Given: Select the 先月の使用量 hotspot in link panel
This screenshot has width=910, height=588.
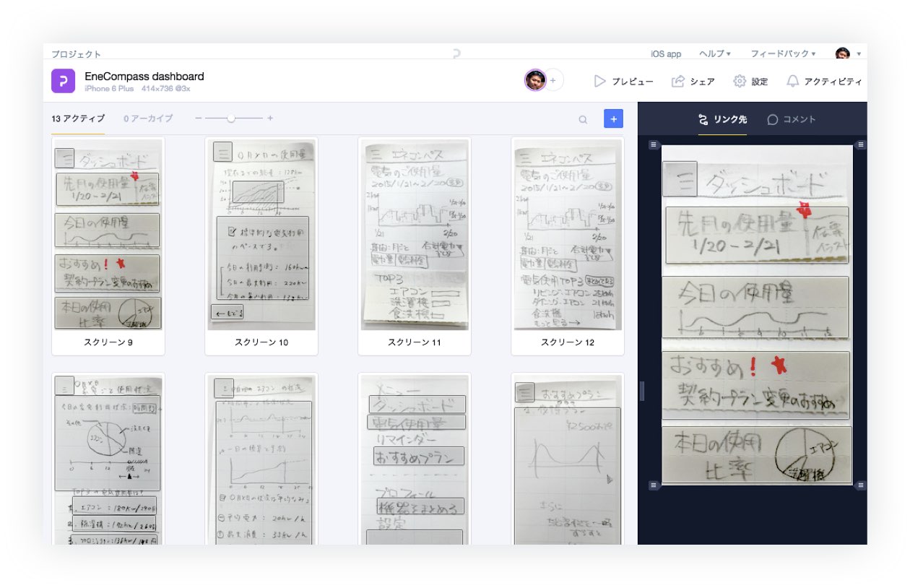Looking at the screenshot, I should [757, 235].
